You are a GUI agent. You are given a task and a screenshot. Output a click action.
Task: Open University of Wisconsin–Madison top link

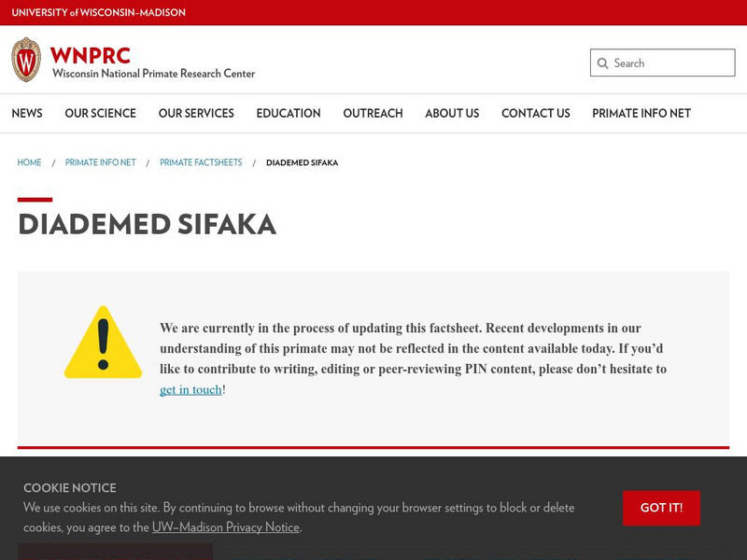click(x=99, y=12)
